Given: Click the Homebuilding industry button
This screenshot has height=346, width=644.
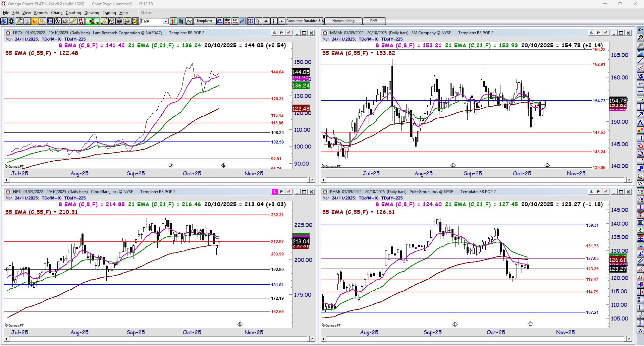Looking at the screenshot, I should click(x=343, y=21).
